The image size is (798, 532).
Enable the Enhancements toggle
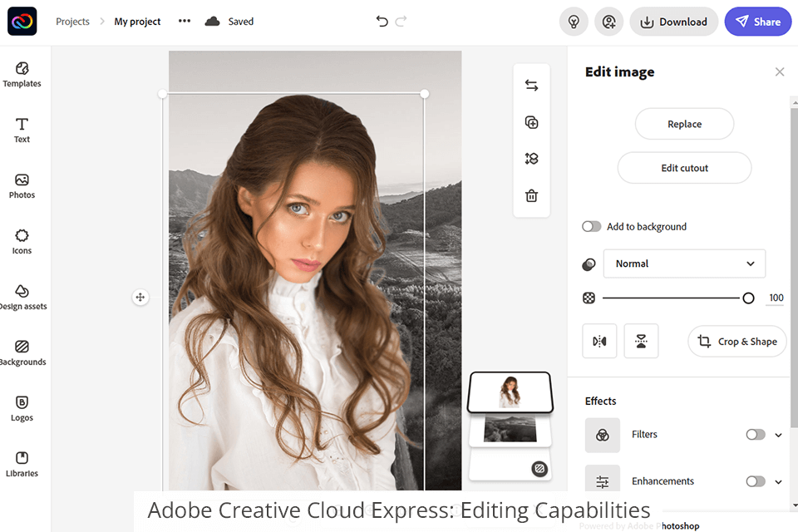coord(756,481)
